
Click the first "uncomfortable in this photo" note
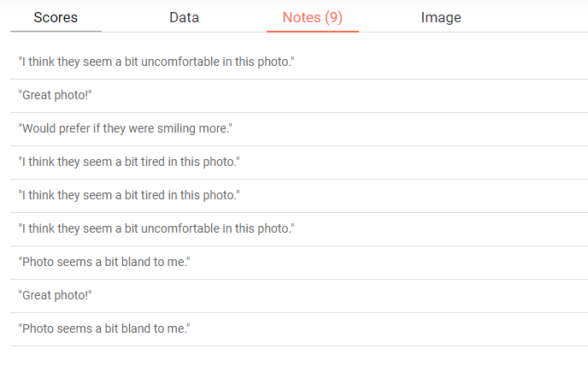(156, 62)
